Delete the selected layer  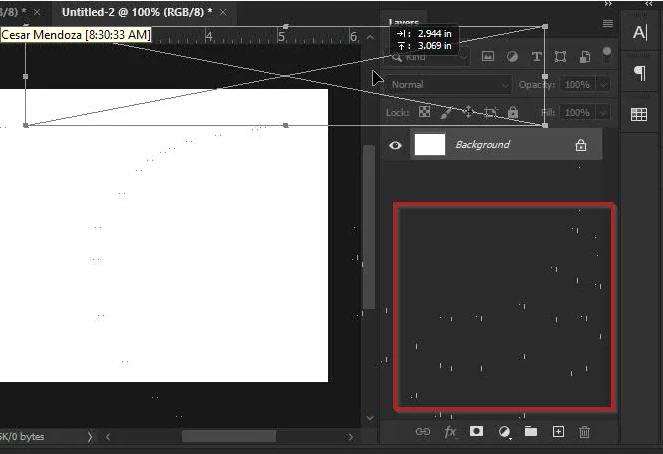(x=584, y=432)
